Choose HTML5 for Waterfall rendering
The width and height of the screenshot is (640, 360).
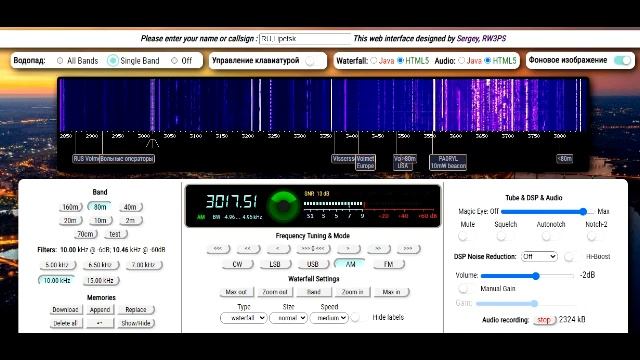(400, 60)
